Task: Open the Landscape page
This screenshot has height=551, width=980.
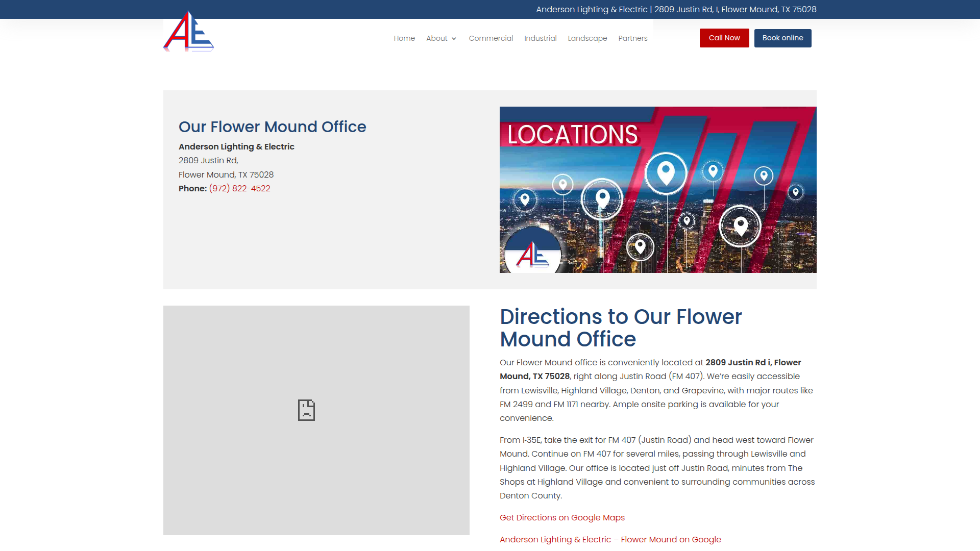Action: pos(587,38)
